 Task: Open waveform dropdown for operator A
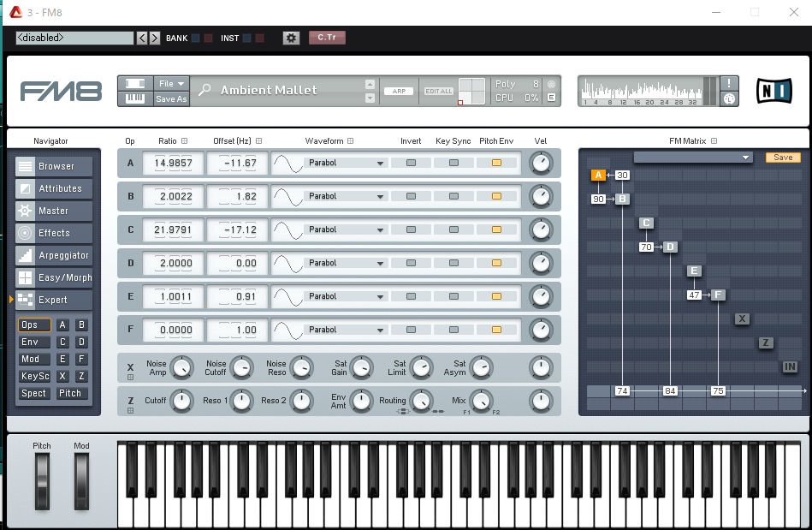click(346, 163)
